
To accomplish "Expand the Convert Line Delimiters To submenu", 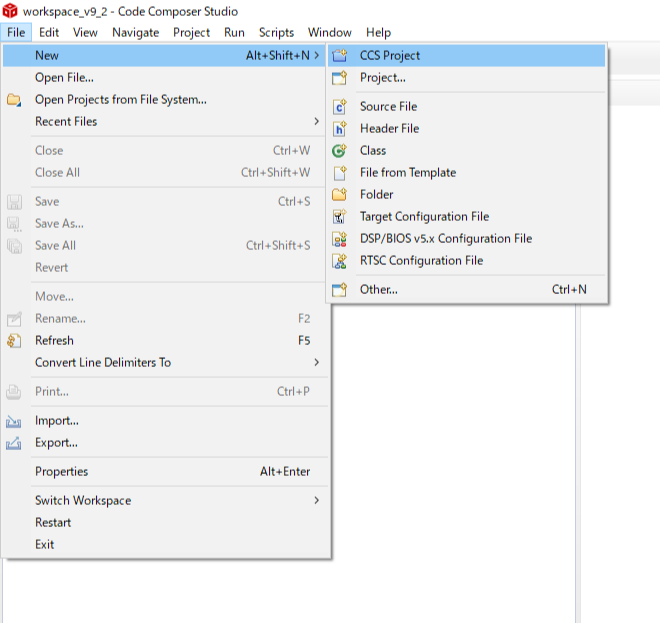I will pos(316,363).
